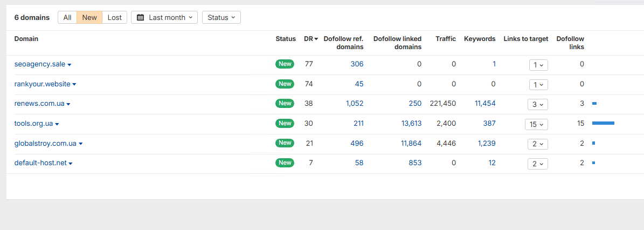
Task: Click the caret beside tools.org.ua
Action: 57,124
